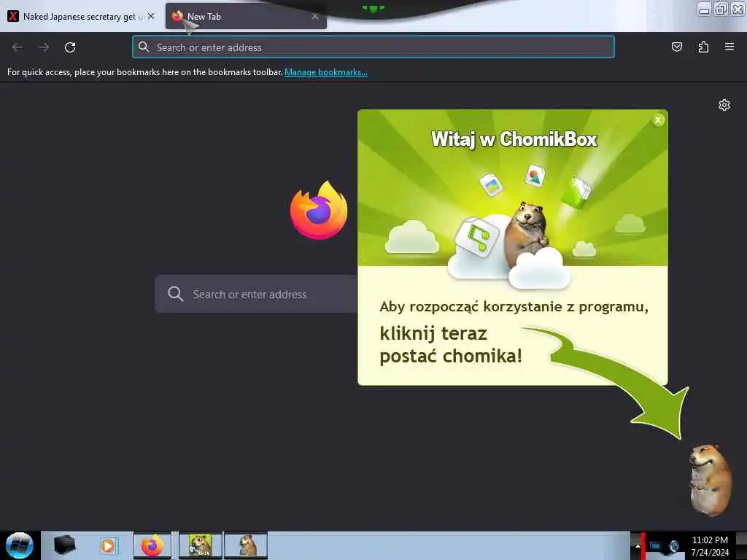Click the tray icon left of the clock
Viewport: 747px width, 560px height.
(674, 545)
